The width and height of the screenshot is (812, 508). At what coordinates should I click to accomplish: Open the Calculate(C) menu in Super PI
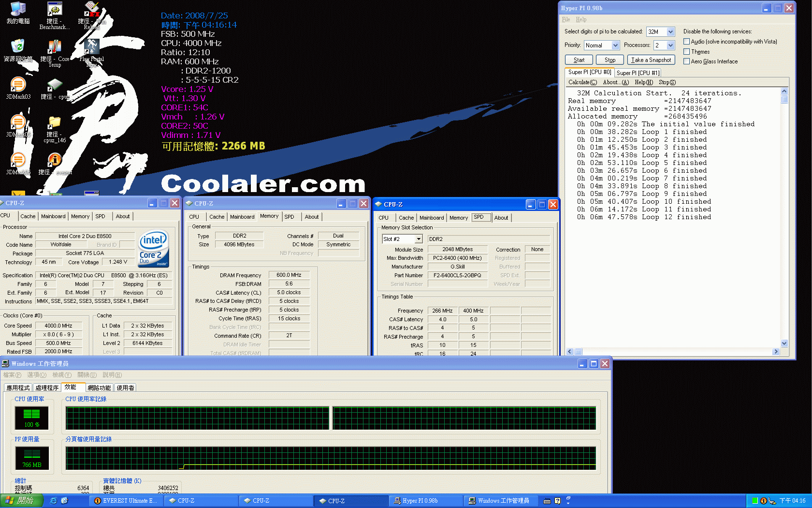(x=582, y=82)
